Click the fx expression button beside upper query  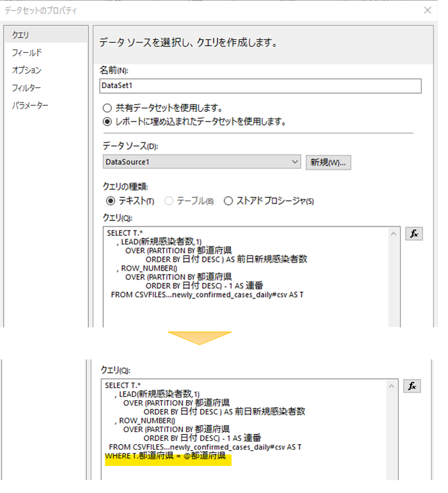(413, 233)
